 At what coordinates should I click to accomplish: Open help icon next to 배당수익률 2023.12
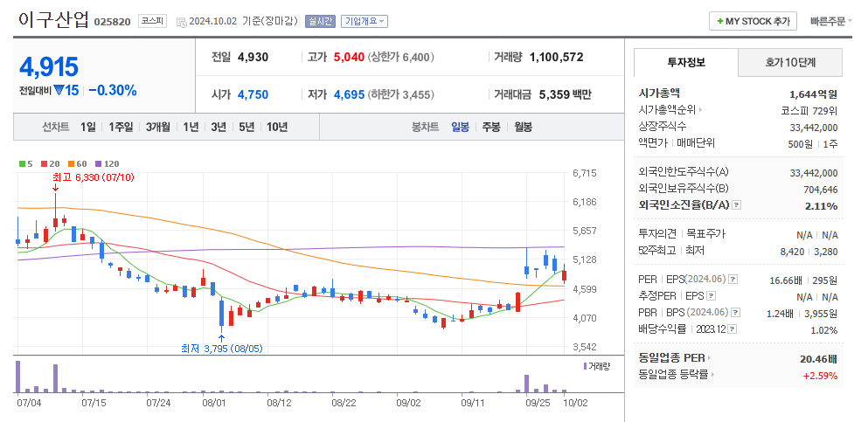(x=732, y=329)
